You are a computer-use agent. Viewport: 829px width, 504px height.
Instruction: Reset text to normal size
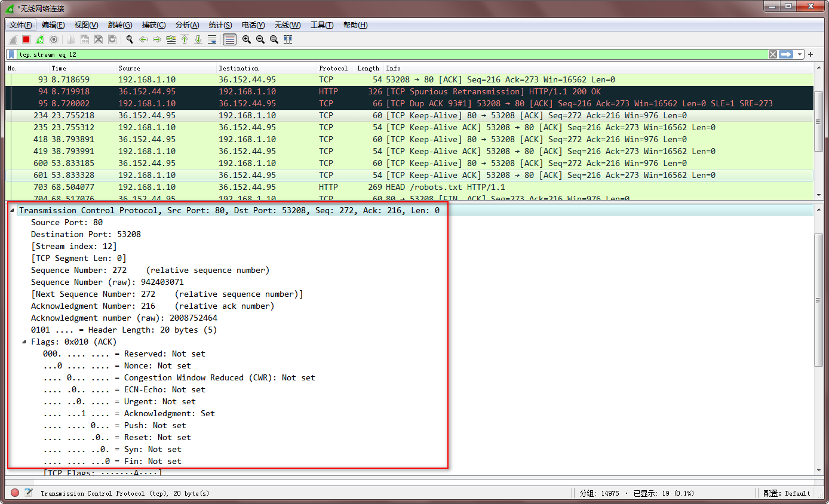coord(274,39)
